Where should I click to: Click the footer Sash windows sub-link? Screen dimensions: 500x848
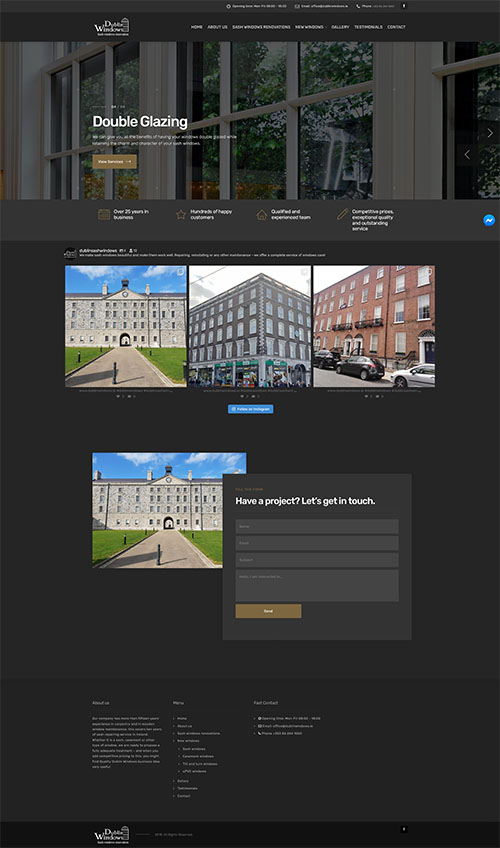194,749
